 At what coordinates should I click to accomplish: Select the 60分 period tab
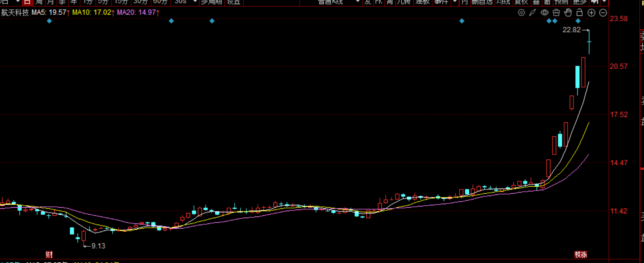pyautogui.click(x=160, y=2)
